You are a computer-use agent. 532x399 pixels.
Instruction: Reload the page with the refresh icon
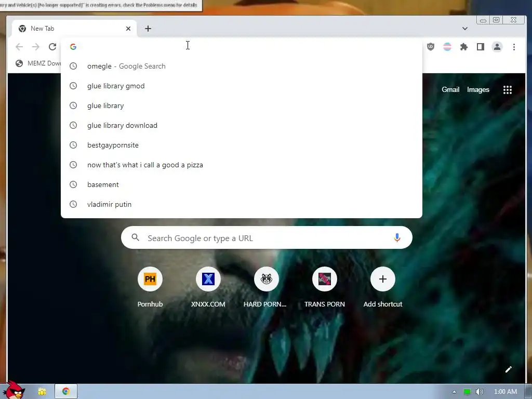click(52, 47)
